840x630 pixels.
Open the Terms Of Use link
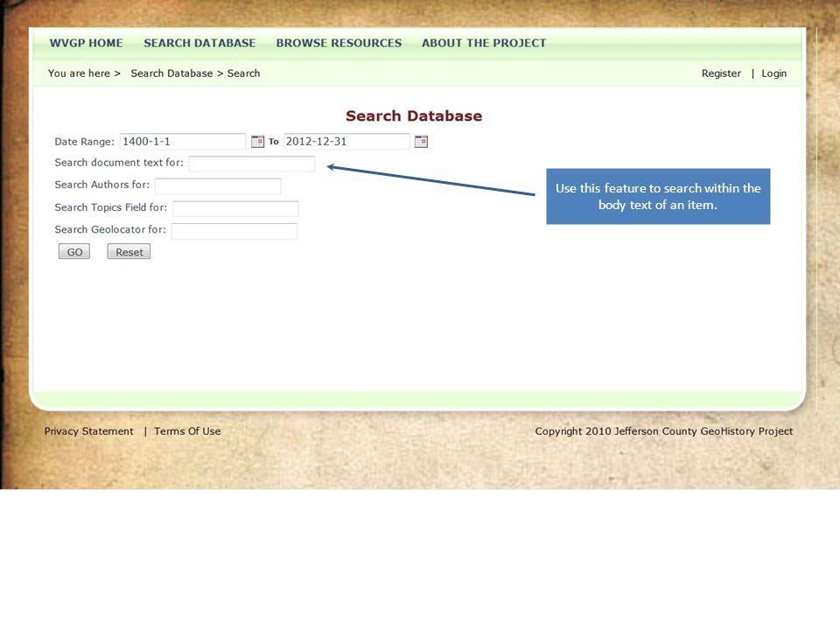click(187, 431)
